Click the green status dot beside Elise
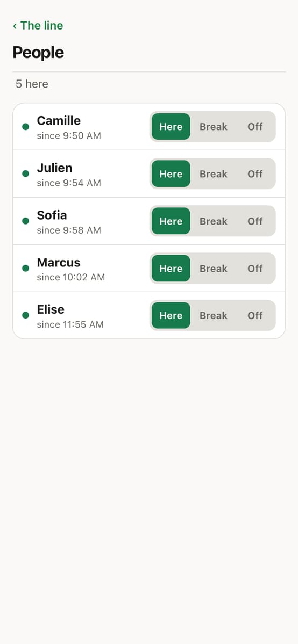Viewport: 298px width, 644px height. [x=25, y=315]
